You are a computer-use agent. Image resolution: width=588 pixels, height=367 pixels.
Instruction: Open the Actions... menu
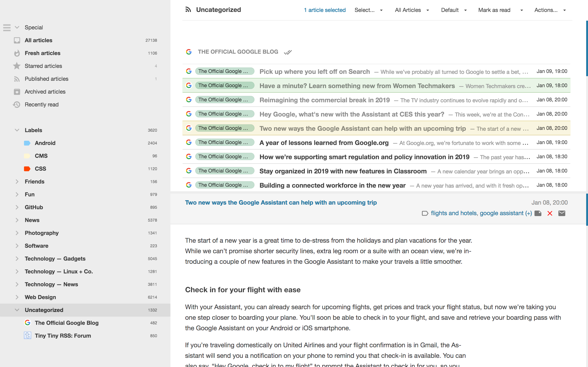(550, 10)
